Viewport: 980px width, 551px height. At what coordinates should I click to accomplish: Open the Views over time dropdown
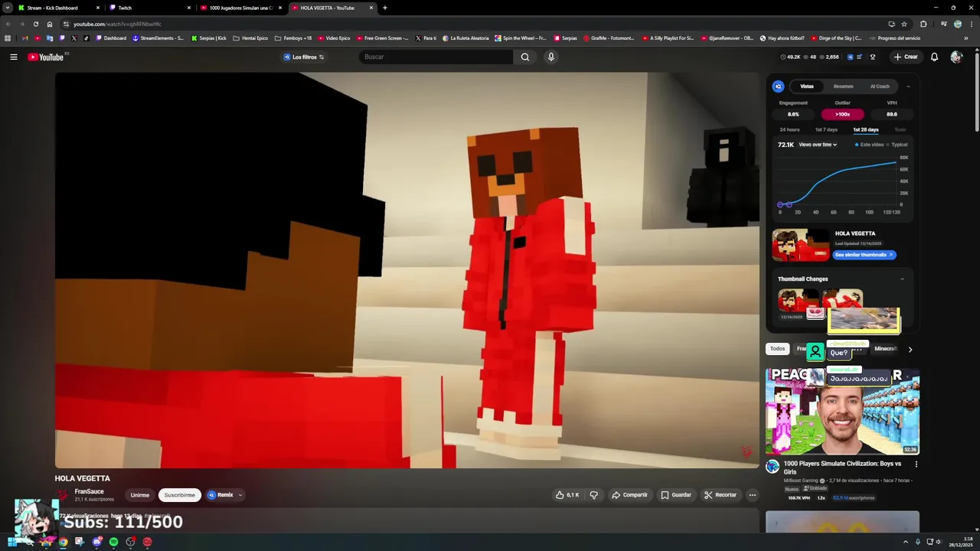pyautogui.click(x=818, y=145)
